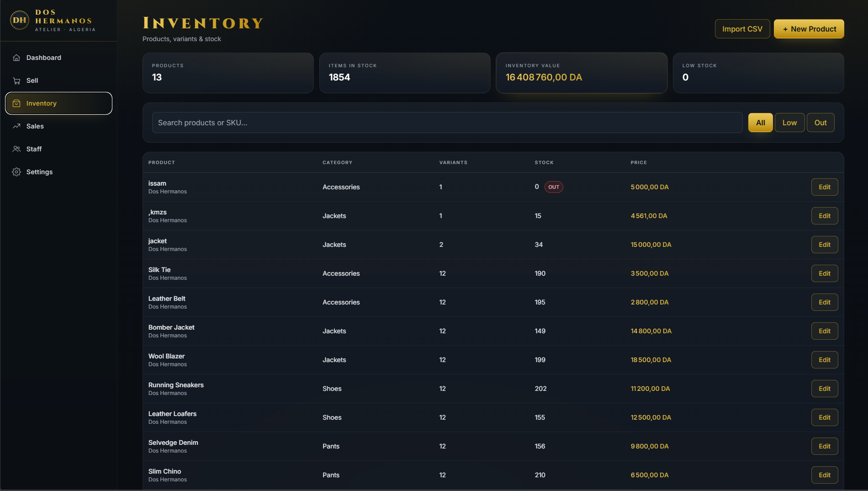This screenshot has width=868, height=491.
Task: Edit the Slim Chino product
Action: 825,475
